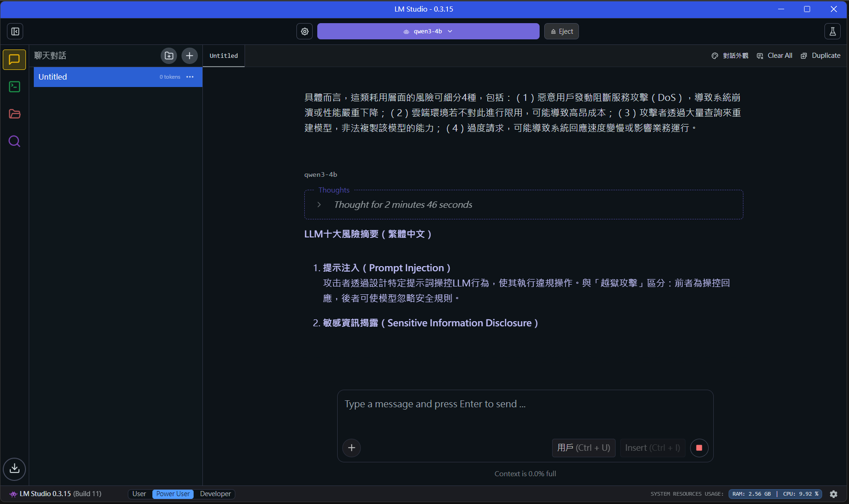
Task: Switch to User mode
Action: point(139,494)
